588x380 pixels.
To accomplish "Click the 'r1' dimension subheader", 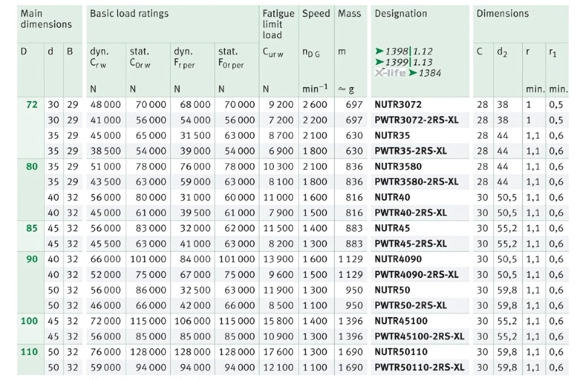I will [553, 52].
